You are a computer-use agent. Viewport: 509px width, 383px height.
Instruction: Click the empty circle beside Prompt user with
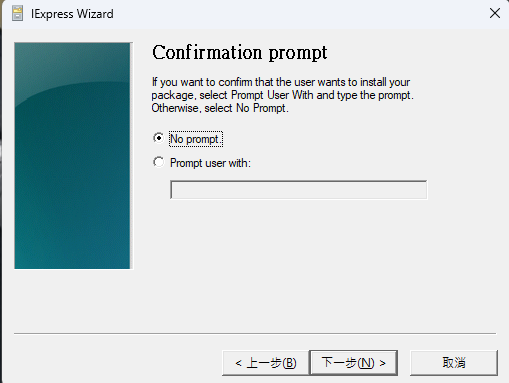[x=159, y=162]
